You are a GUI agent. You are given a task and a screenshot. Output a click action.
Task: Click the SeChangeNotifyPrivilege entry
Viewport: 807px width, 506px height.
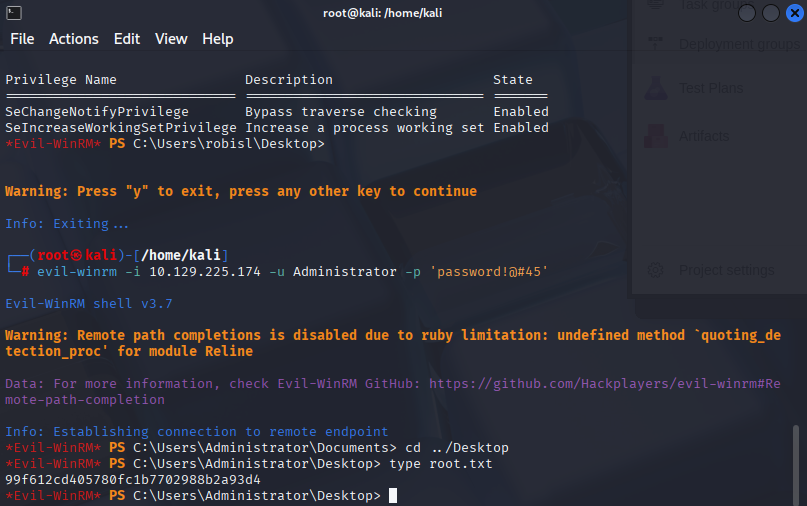[97, 112]
